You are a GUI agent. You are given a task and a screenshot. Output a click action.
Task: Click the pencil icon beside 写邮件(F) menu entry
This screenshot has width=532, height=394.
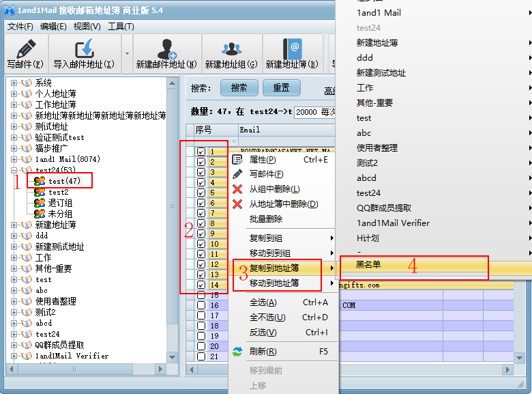[237, 174]
